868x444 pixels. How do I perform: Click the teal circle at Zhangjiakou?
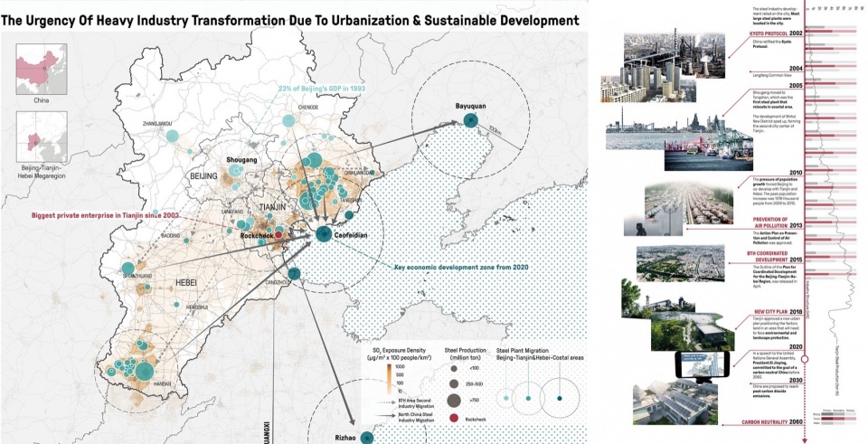coord(172,136)
